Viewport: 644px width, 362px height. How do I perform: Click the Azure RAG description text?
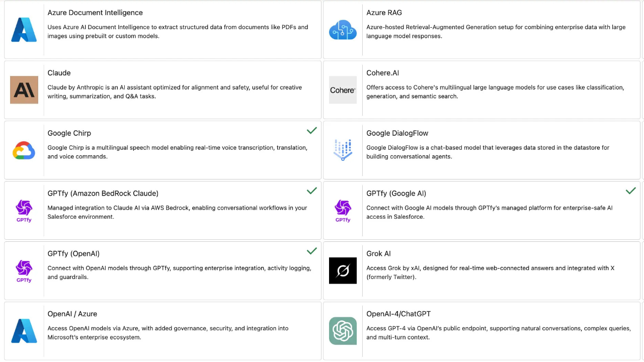pos(496,32)
